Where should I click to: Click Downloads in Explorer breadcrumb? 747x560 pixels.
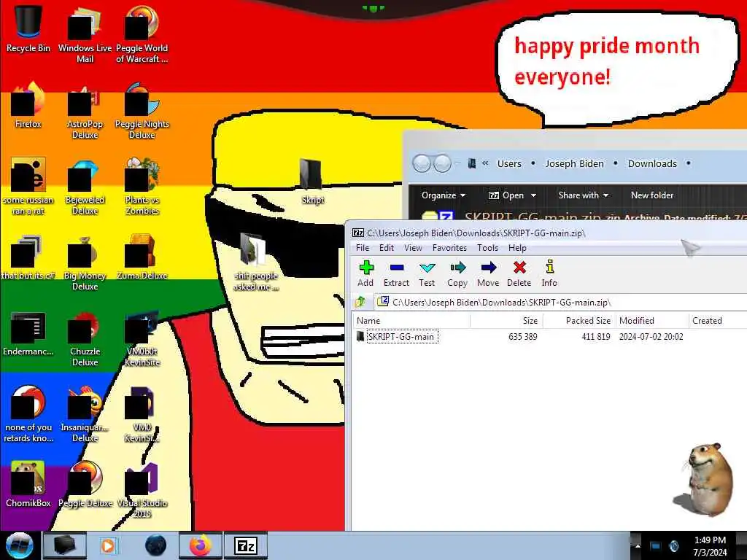point(652,164)
